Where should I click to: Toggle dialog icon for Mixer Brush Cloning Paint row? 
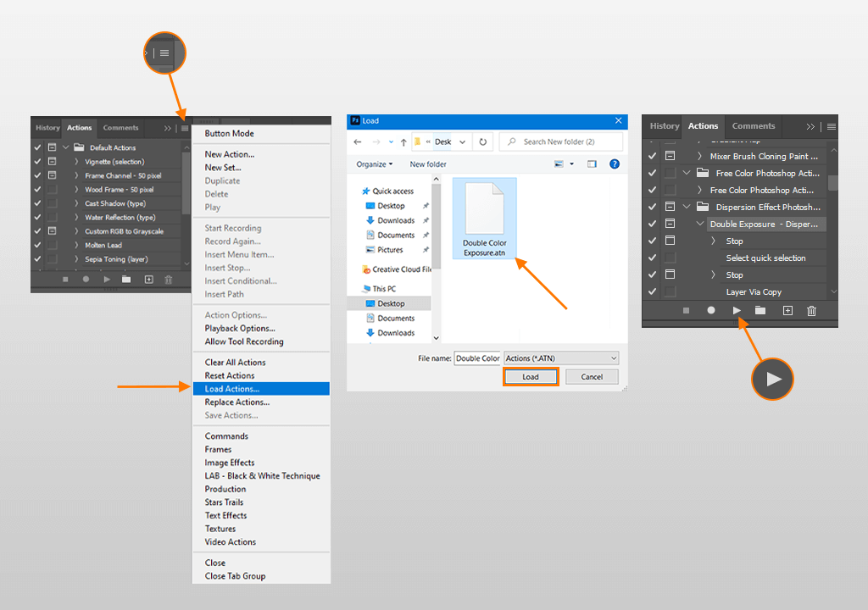[670, 156]
